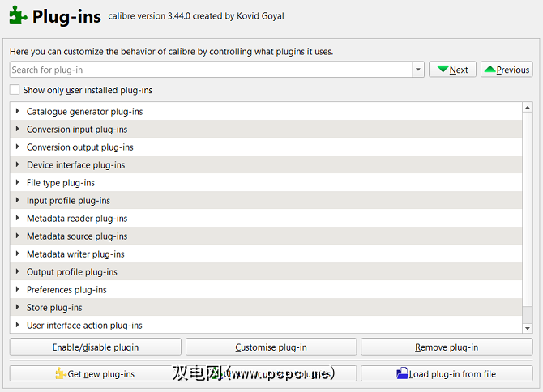Select the 'Metadata source plug-ins' label
The width and height of the screenshot is (543, 392).
tap(77, 236)
